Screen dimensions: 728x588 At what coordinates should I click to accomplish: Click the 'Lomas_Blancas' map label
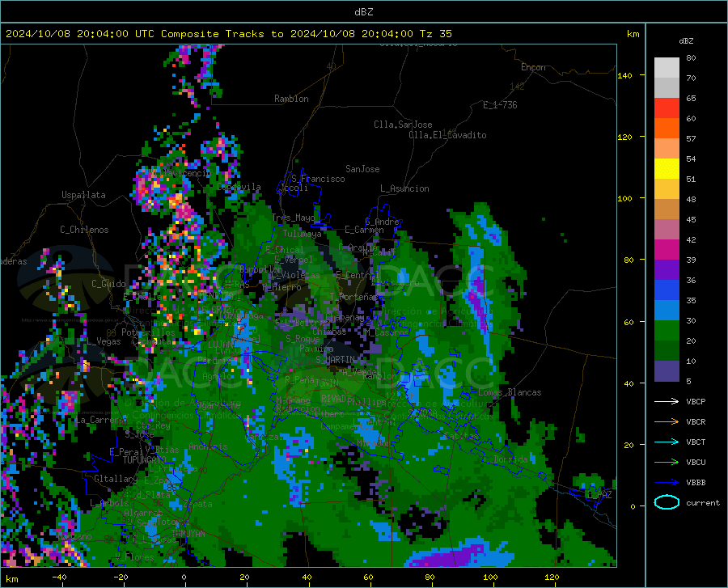(x=510, y=392)
